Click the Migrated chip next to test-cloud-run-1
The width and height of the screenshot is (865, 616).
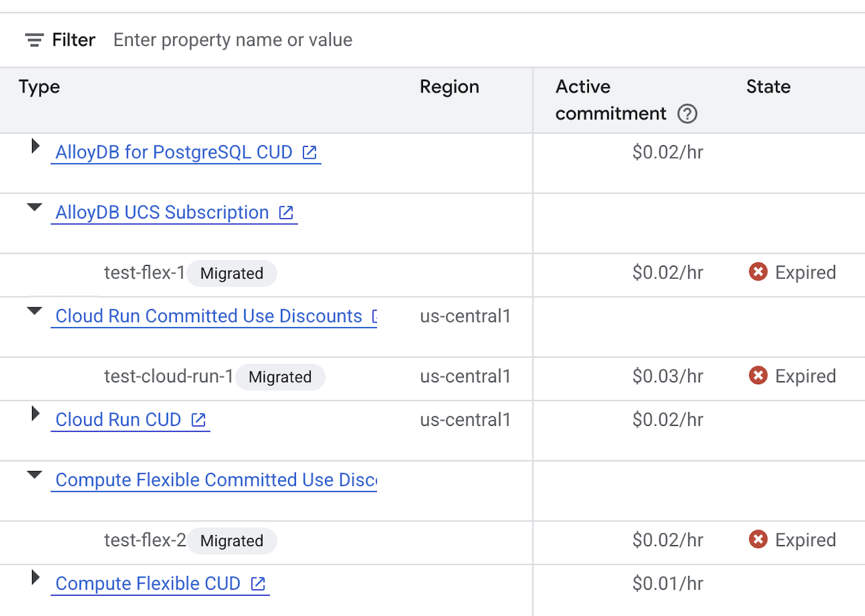click(x=280, y=377)
